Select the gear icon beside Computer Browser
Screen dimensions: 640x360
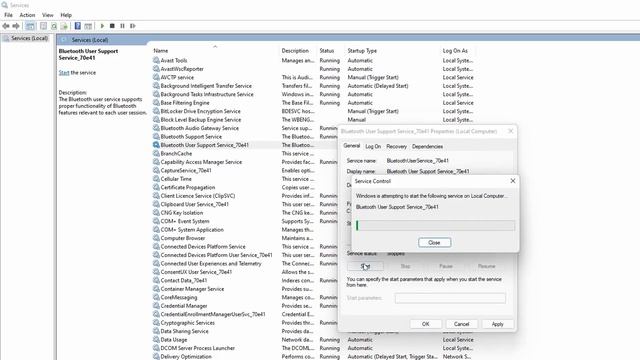point(156,238)
